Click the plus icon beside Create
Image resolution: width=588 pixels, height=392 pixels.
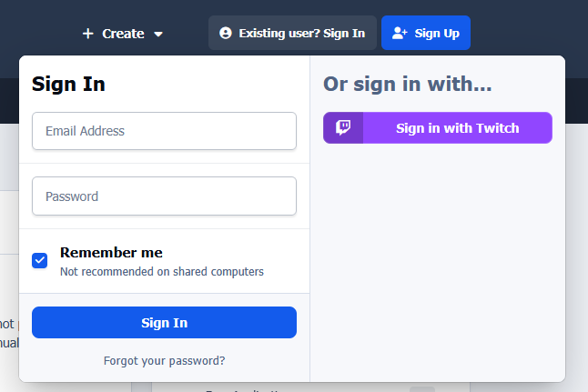[x=87, y=34]
